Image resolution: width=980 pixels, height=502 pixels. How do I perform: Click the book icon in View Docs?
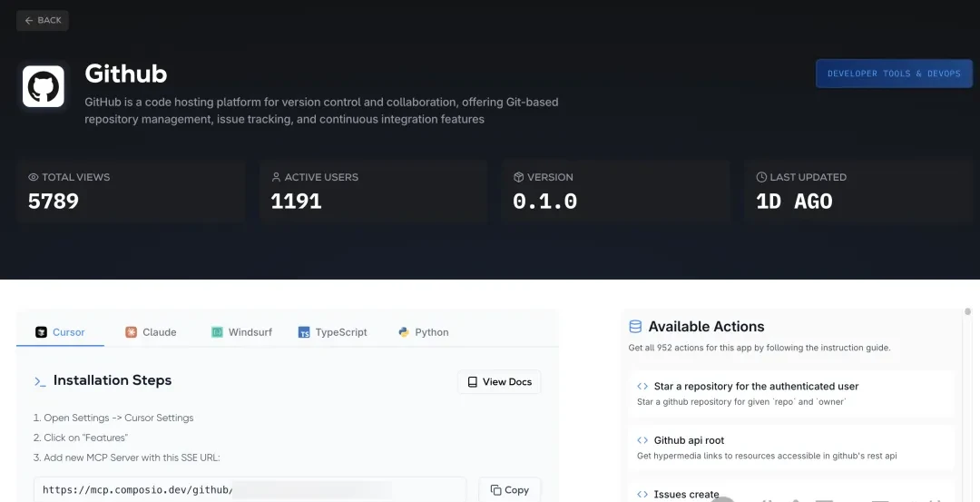tap(473, 382)
